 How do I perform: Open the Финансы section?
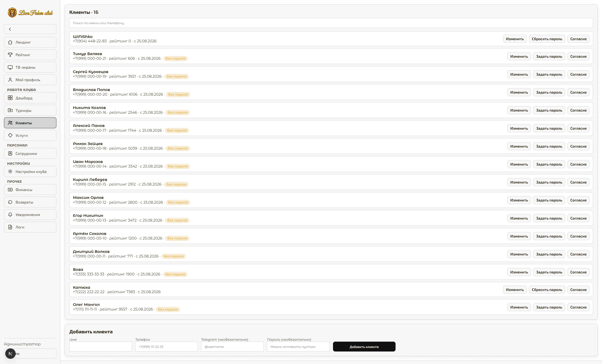click(x=30, y=189)
